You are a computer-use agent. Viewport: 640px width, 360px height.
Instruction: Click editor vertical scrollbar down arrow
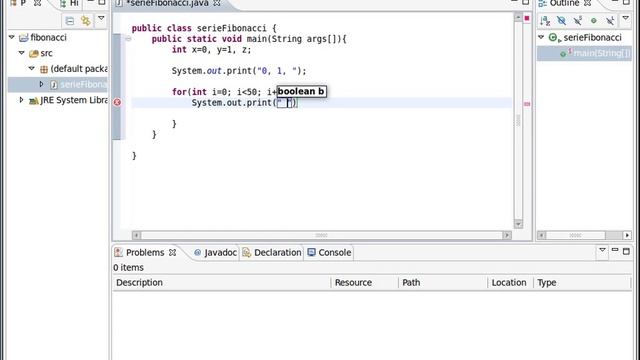coord(518,224)
